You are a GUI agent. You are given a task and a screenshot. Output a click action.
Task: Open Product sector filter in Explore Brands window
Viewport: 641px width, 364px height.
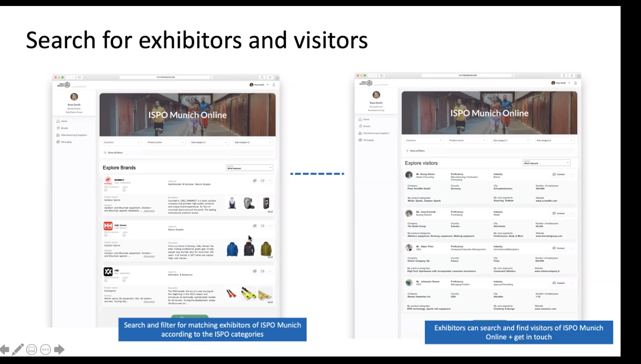(x=165, y=142)
